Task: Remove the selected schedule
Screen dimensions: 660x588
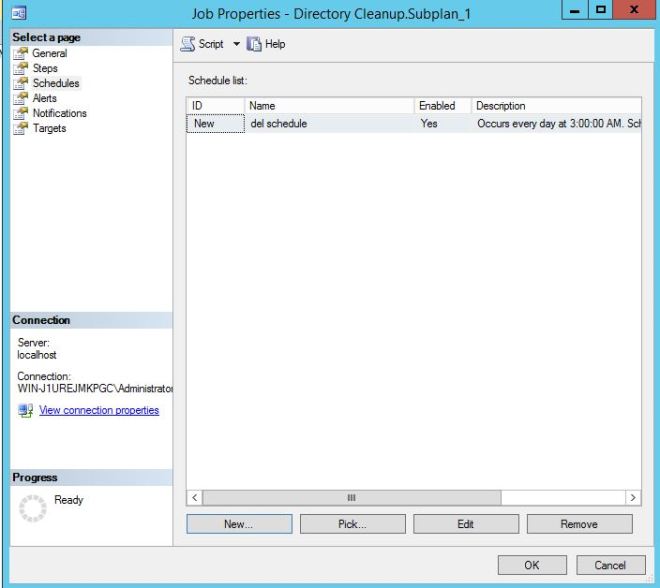Action: coord(579,524)
